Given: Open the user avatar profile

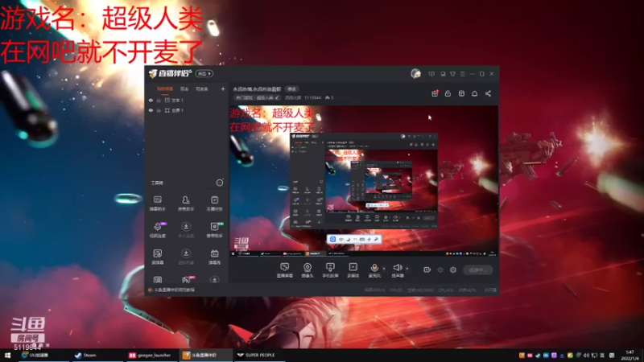Looking at the screenshot, I should pyautogui.click(x=415, y=73).
